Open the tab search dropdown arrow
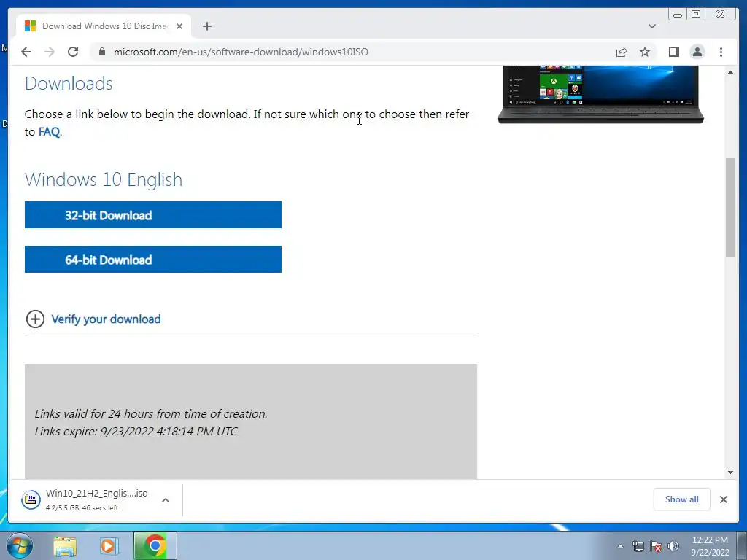The width and height of the screenshot is (747, 560). tap(652, 26)
